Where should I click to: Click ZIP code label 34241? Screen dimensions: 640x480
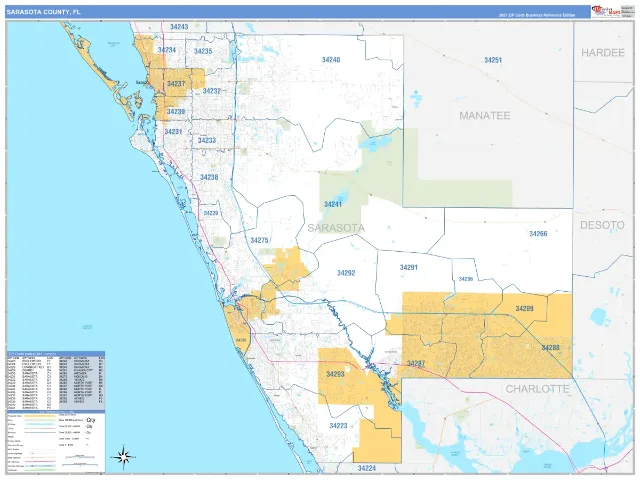point(333,204)
